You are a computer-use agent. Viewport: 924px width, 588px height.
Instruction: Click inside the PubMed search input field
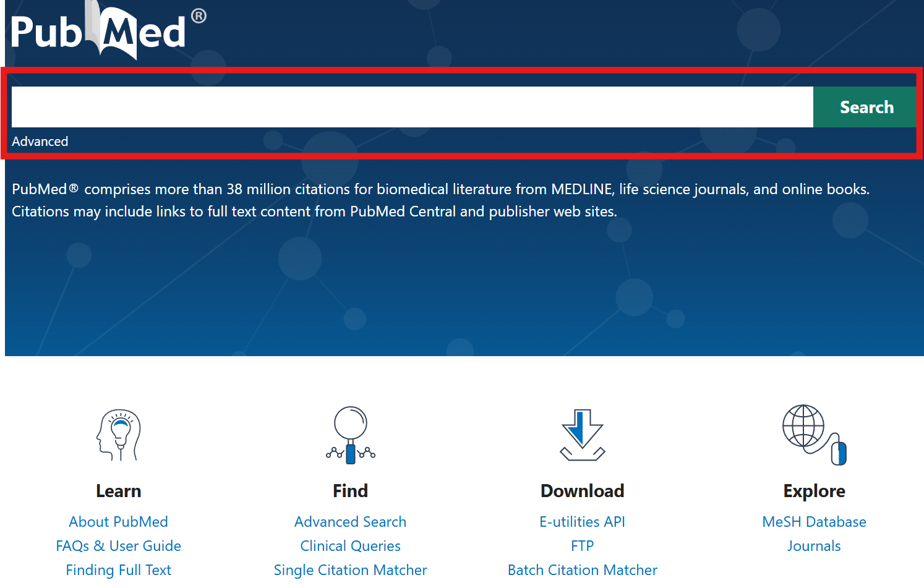coord(412,107)
